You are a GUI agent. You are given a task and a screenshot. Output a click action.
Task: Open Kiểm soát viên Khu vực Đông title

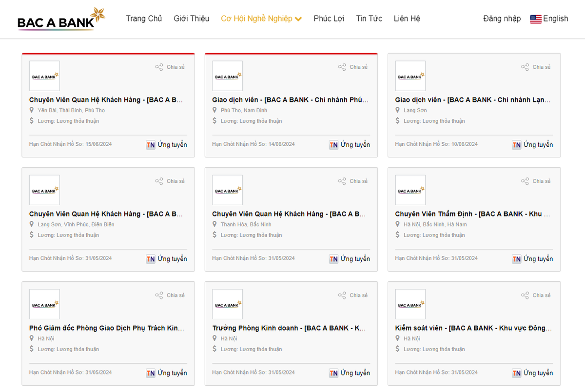[473, 328]
